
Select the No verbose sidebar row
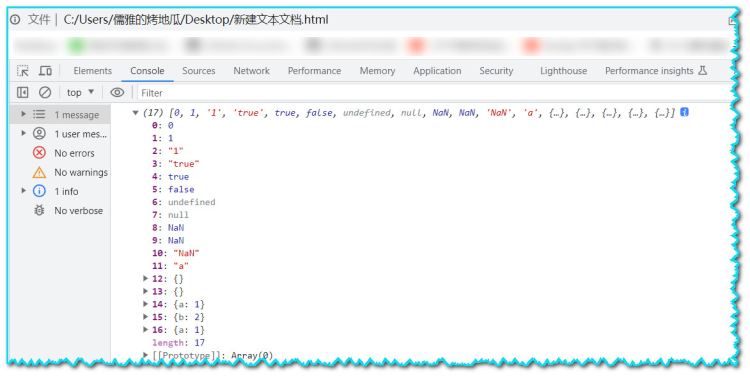pyautogui.click(x=60, y=210)
